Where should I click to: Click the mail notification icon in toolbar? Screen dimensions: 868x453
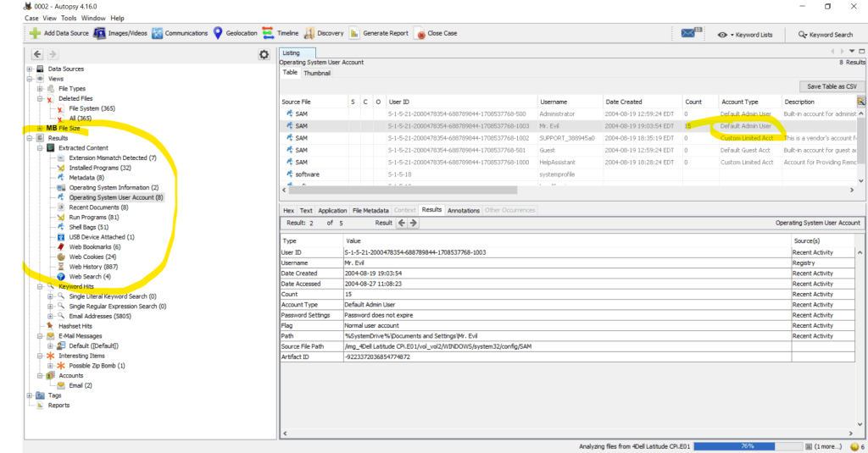(688, 34)
